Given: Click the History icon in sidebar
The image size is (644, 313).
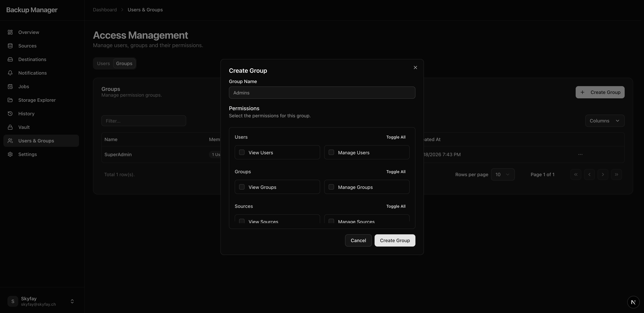Looking at the screenshot, I should tap(10, 113).
